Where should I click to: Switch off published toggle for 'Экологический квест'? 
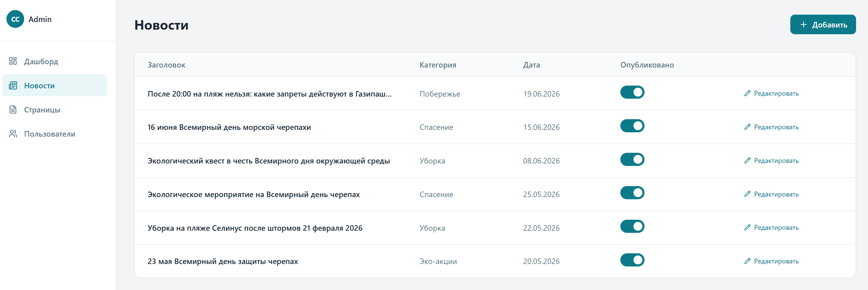pyautogui.click(x=632, y=159)
